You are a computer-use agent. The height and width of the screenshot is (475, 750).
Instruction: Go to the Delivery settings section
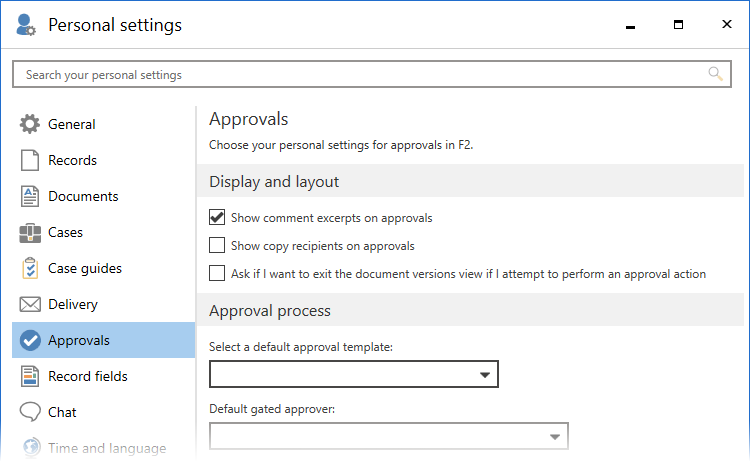pyautogui.click(x=73, y=305)
